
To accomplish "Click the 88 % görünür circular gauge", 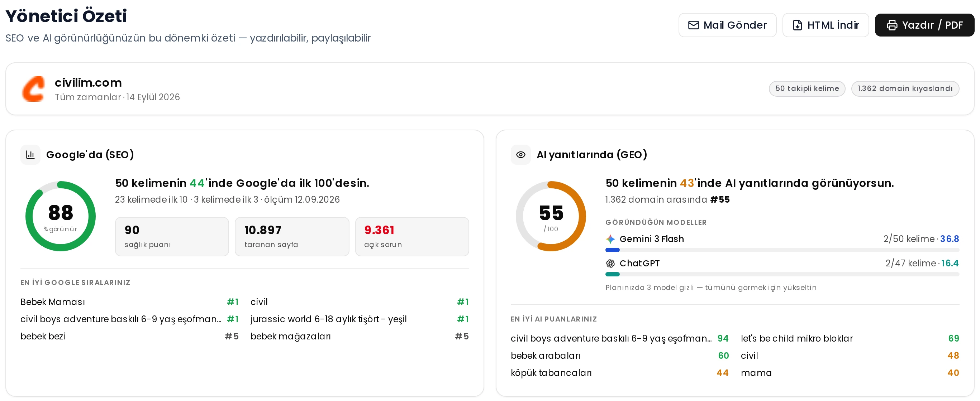I will (x=61, y=216).
